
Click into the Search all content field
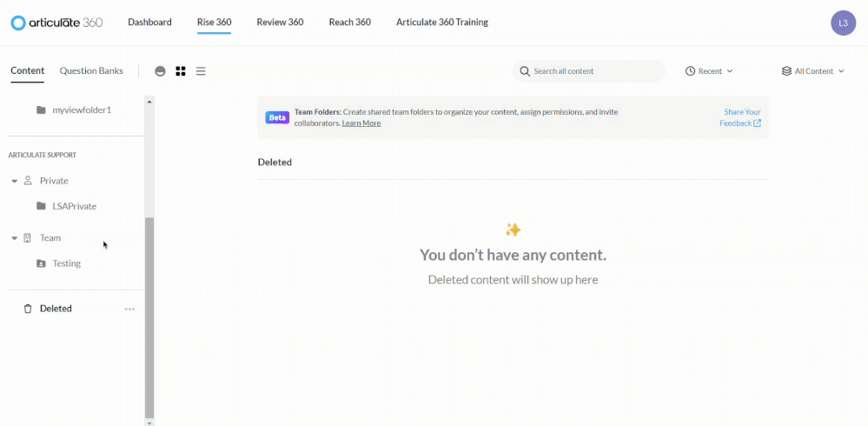click(594, 71)
